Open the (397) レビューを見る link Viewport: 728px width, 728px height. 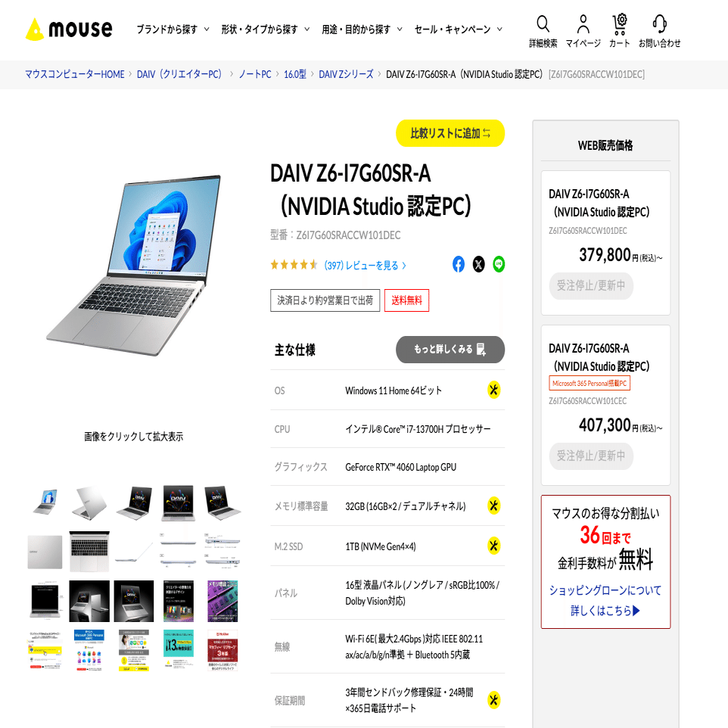(365, 266)
